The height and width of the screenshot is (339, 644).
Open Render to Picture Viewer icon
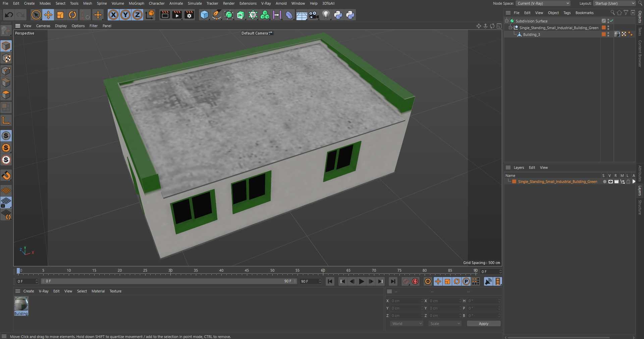coord(177,15)
